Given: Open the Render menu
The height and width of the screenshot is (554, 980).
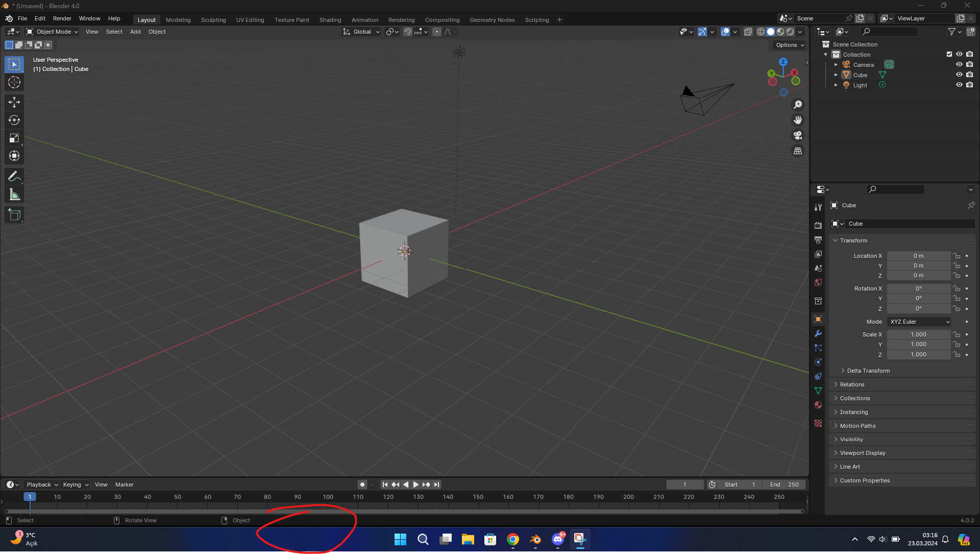Looking at the screenshot, I should (x=62, y=18).
